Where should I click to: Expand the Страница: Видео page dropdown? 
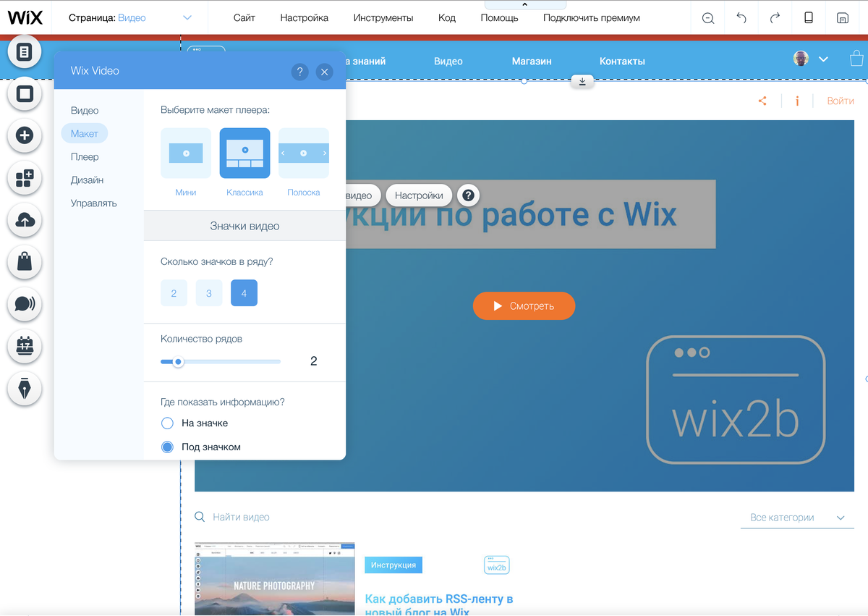tap(187, 18)
